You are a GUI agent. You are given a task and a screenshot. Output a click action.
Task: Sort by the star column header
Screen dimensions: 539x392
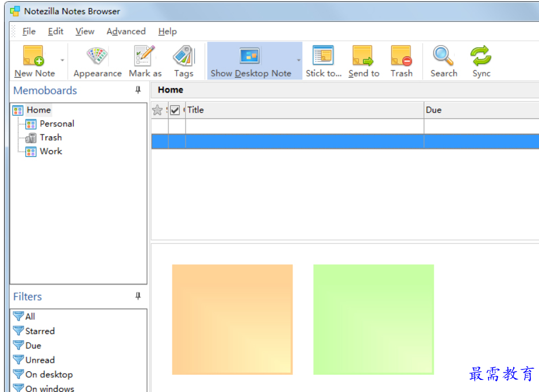click(x=157, y=110)
